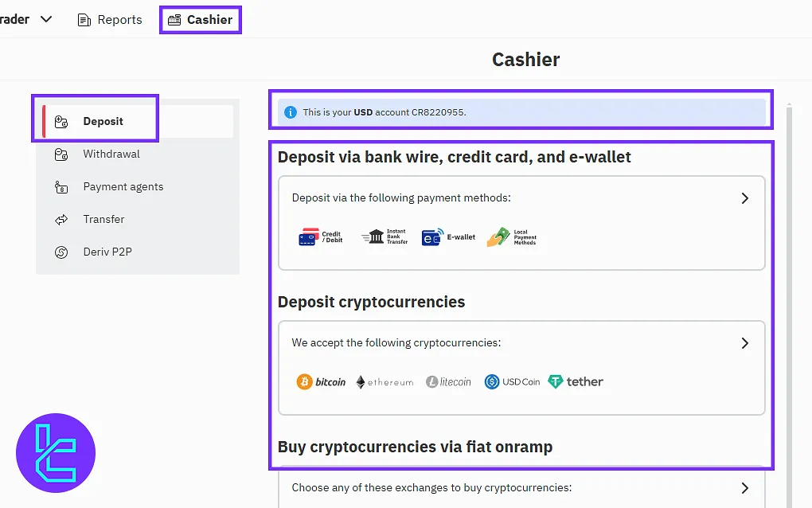Click the Local Payment Methods icon
Viewport: 812px width, 508px height.
tap(512, 237)
